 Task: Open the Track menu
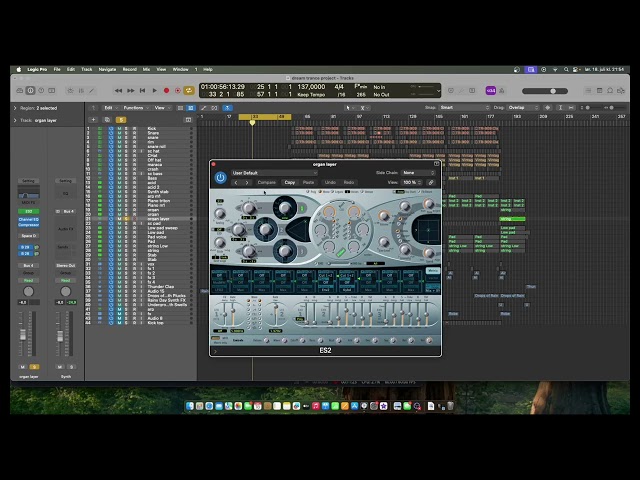coord(87,69)
